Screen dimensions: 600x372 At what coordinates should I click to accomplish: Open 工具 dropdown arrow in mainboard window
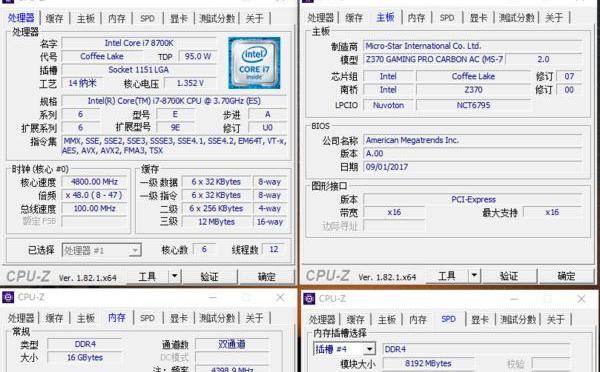[x=474, y=275]
